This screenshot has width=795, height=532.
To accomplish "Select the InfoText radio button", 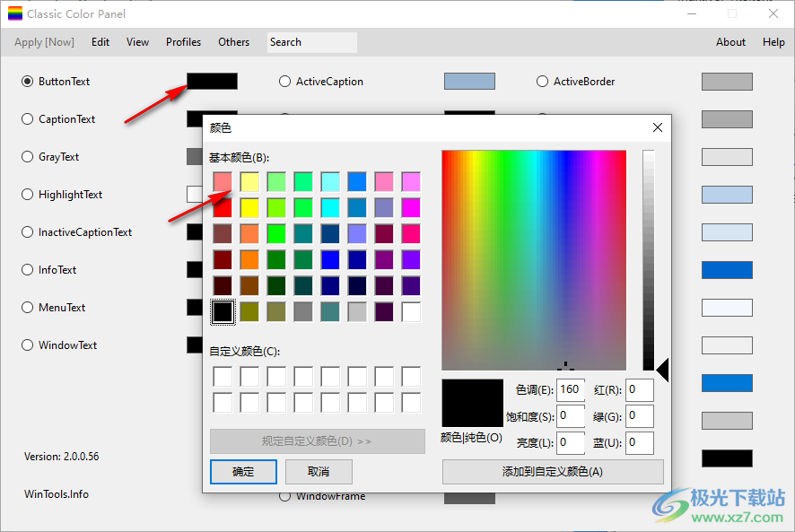I will [x=27, y=270].
